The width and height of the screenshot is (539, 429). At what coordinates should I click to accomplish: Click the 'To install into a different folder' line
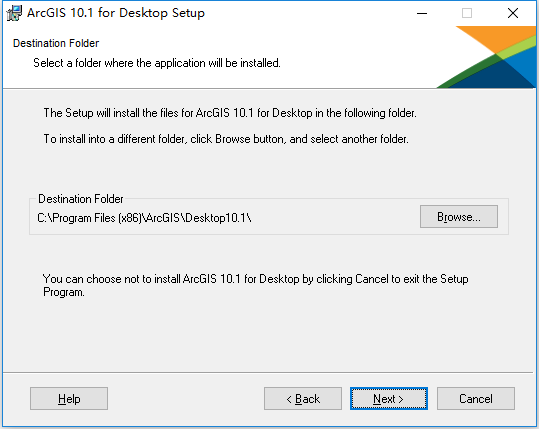pyautogui.click(x=226, y=139)
